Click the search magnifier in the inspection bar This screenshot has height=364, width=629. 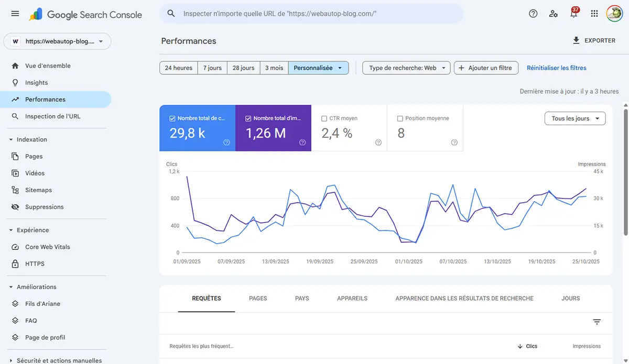(171, 14)
